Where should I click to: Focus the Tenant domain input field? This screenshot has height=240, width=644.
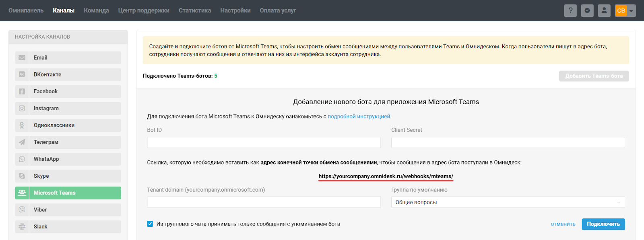(x=264, y=202)
